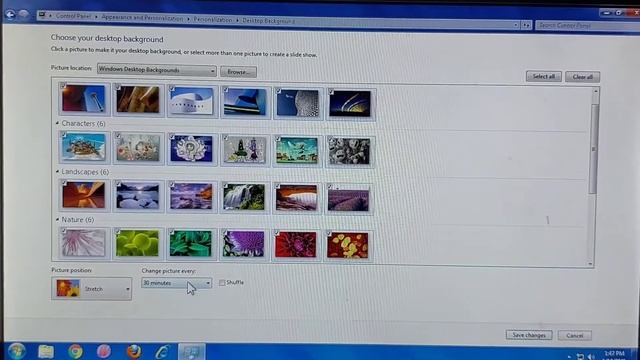
Task: Select the red dahlia flower wallpaper
Action: [296, 244]
